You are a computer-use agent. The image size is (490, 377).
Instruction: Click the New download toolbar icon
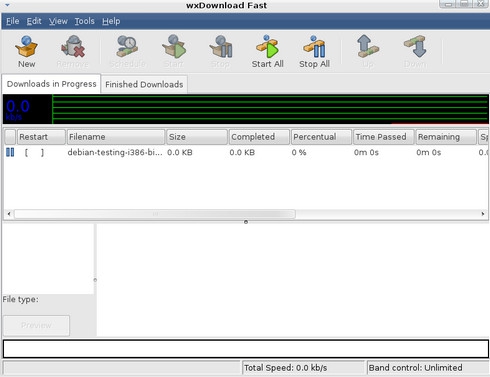(x=26, y=51)
